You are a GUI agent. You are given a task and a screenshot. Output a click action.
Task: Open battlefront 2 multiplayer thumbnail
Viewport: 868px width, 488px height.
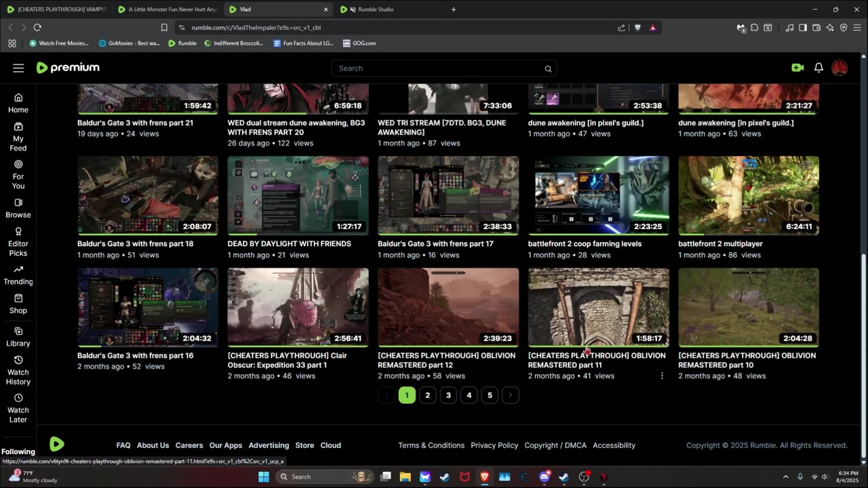point(749,196)
